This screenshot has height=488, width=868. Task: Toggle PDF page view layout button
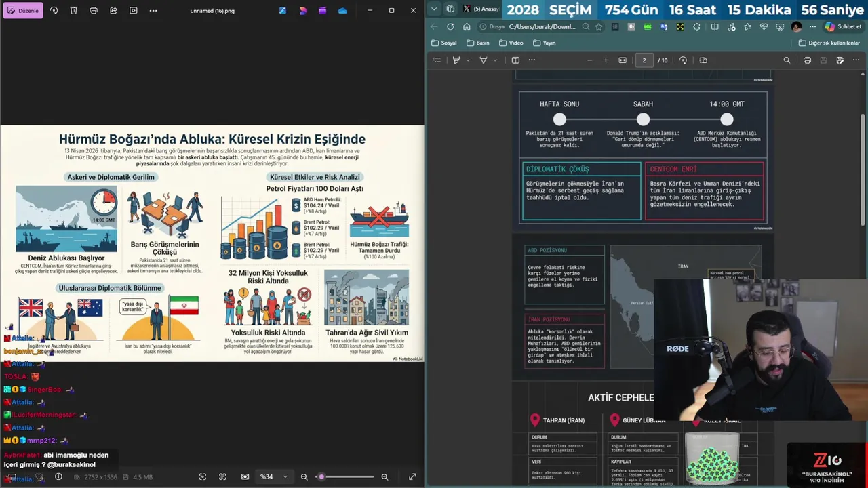pos(515,60)
